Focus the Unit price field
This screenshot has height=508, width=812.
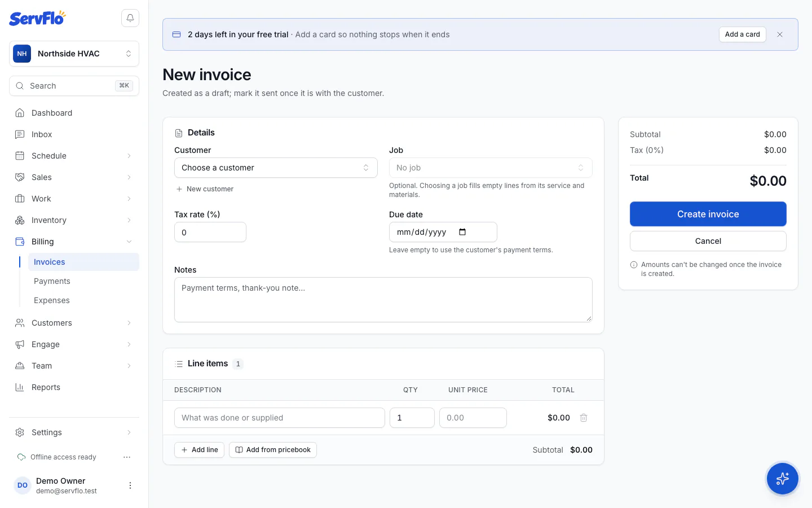click(473, 418)
